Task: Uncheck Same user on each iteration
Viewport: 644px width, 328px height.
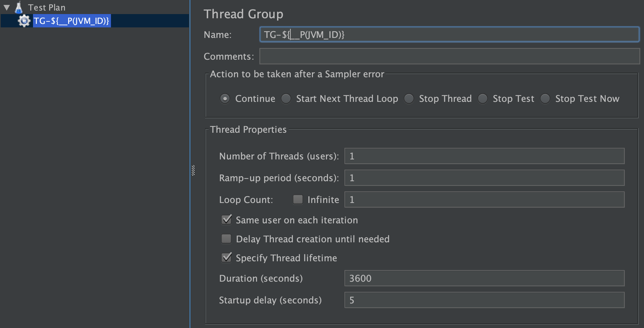Action: pyautogui.click(x=226, y=220)
